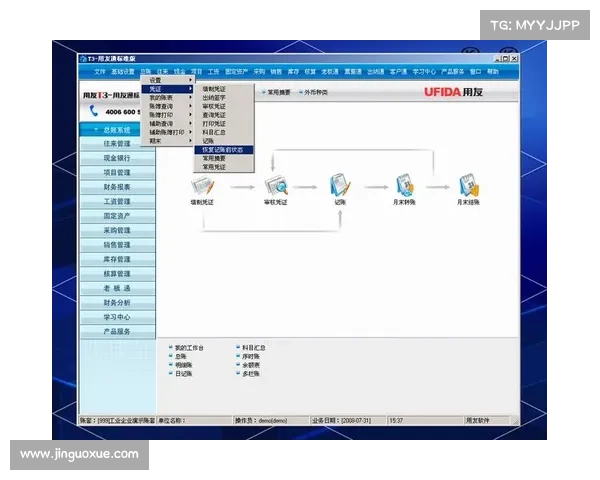
Task: Open the 文件 menu
Action: click(x=99, y=72)
